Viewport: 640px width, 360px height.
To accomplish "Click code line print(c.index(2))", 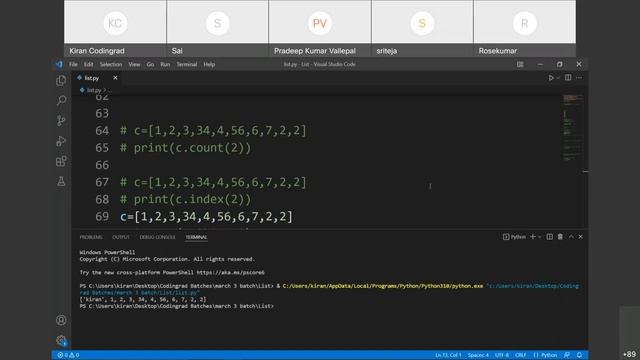I will (186, 199).
